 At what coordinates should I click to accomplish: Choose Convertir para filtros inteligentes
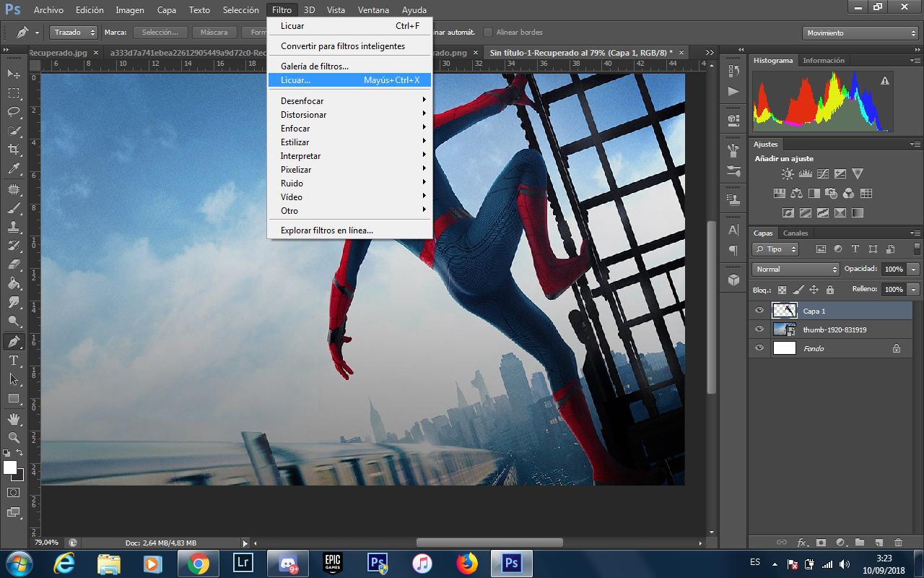tap(349, 46)
